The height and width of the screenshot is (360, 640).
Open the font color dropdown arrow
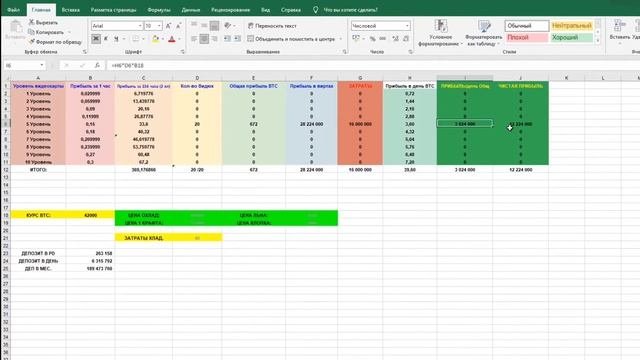(x=179, y=39)
